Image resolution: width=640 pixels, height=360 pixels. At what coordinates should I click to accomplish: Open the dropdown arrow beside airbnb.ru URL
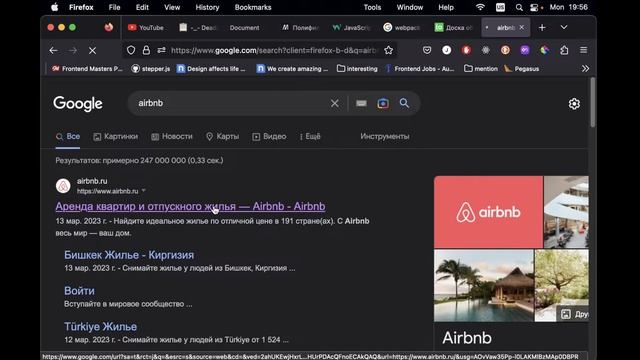click(144, 191)
